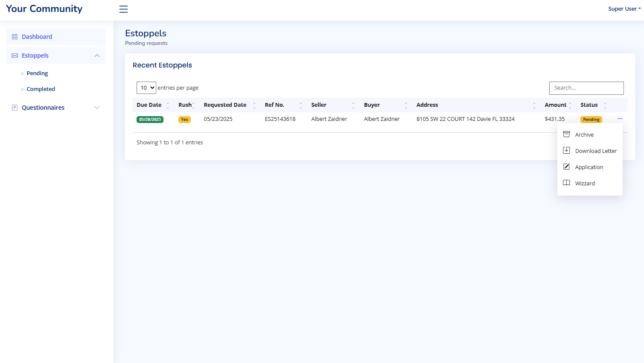Viewport: 644px width, 363px height.
Task: Click the Estoppels envelope icon in sidebar
Action: 15,56
